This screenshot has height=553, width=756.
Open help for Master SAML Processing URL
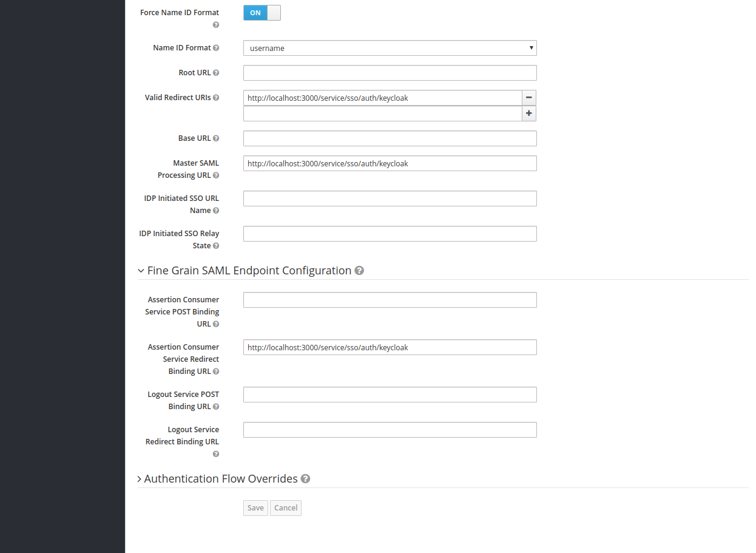217,175
